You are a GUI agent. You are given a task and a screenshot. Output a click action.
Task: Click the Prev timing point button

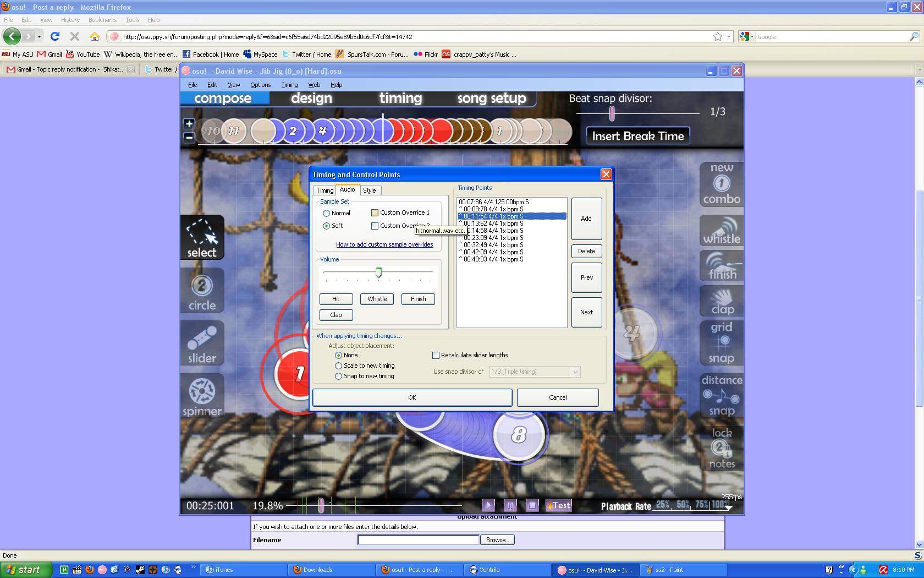586,277
